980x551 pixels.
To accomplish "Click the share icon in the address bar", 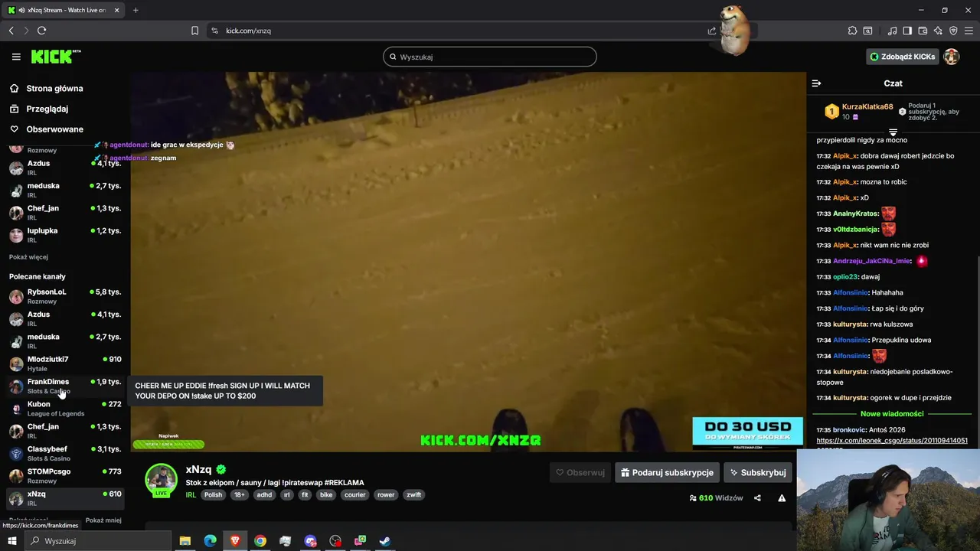I will click(711, 31).
